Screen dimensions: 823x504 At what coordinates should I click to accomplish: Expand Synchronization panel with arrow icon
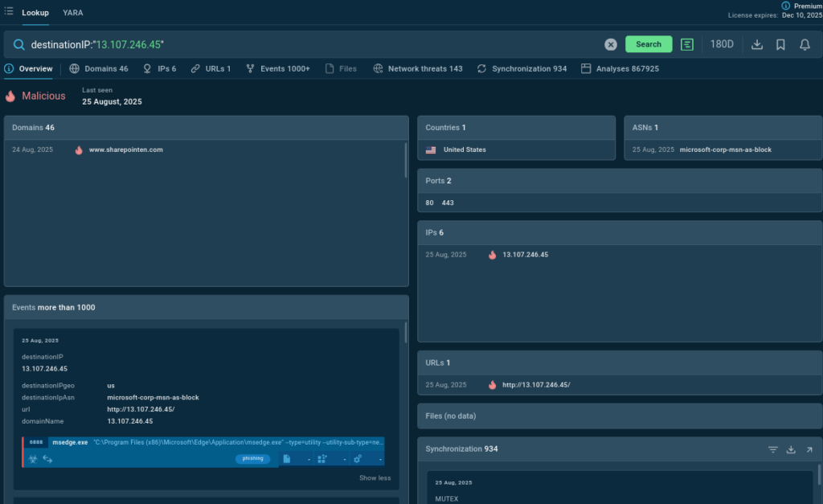pos(809,449)
